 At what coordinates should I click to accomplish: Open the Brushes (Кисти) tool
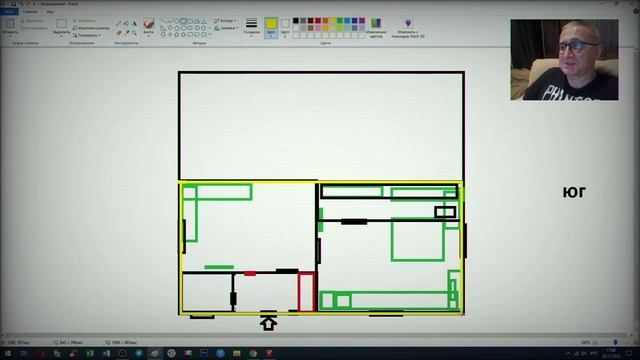[x=149, y=27]
